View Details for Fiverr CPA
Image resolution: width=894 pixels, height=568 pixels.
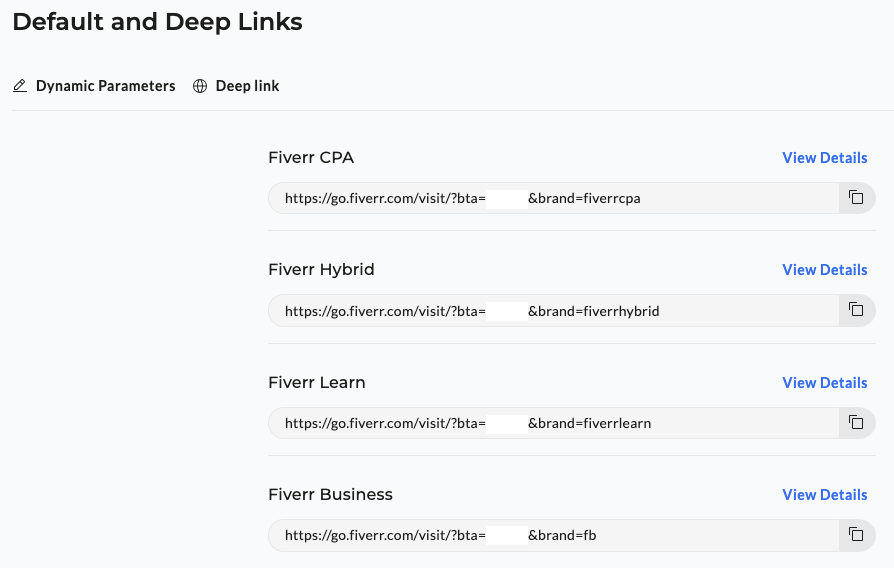click(824, 158)
